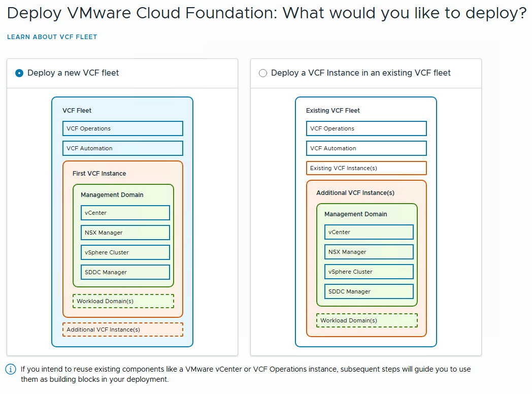This screenshot has height=394, width=532.
Task: Select the Deploy a new VCF fleet radio button
Action: (x=20, y=73)
